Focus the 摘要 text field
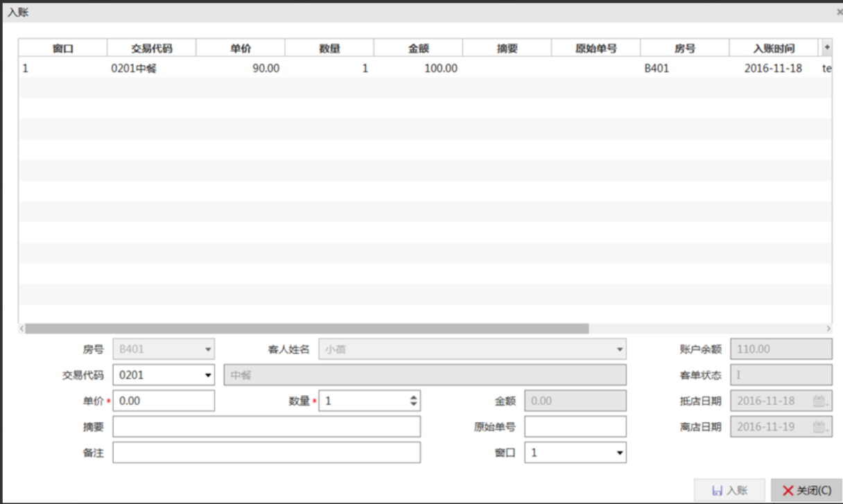The height and width of the screenshot is (504, 843). click(266, 427)
